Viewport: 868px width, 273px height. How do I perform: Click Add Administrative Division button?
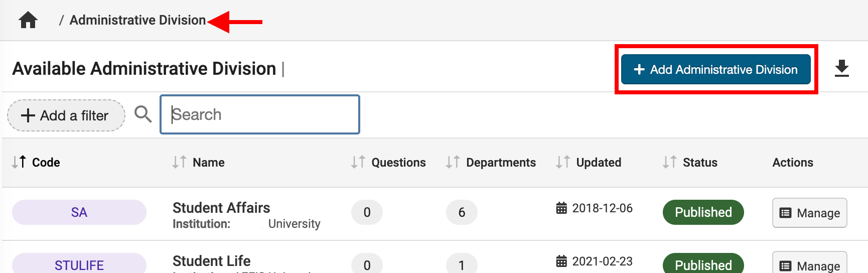(715, 69)
